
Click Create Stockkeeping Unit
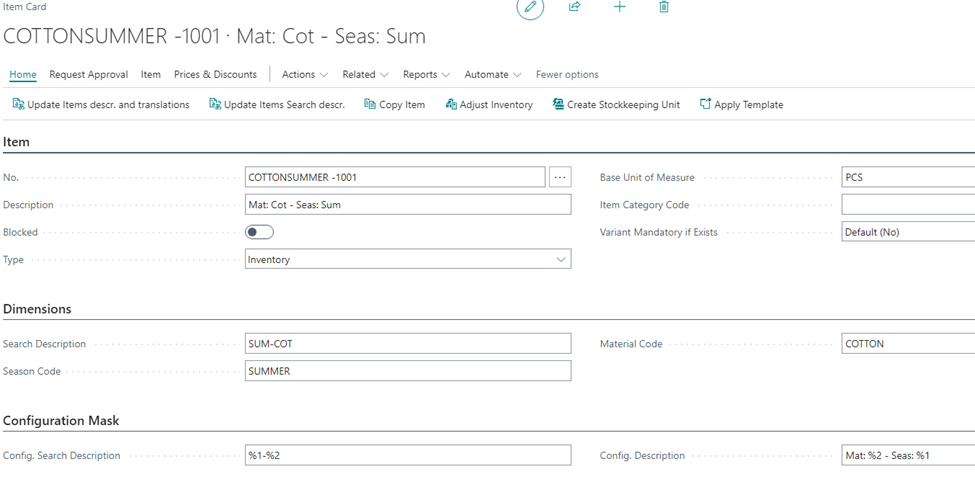click(x=616, y=104)
